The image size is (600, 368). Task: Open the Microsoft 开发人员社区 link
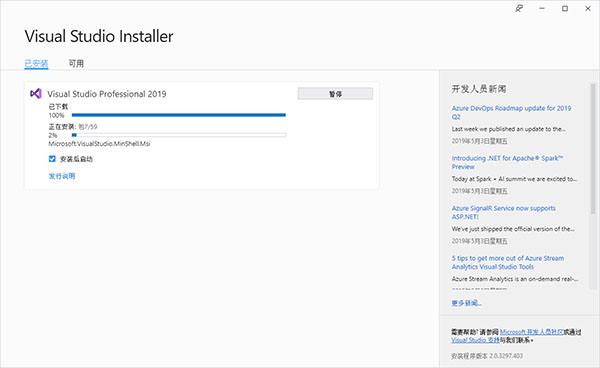[x=532, y=332]
